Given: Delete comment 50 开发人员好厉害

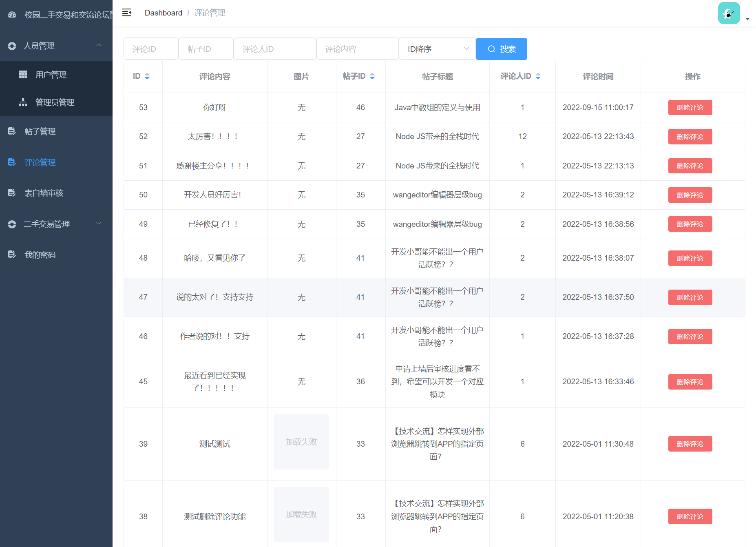Looking at the screenshot, I should [x=690, y=195].
